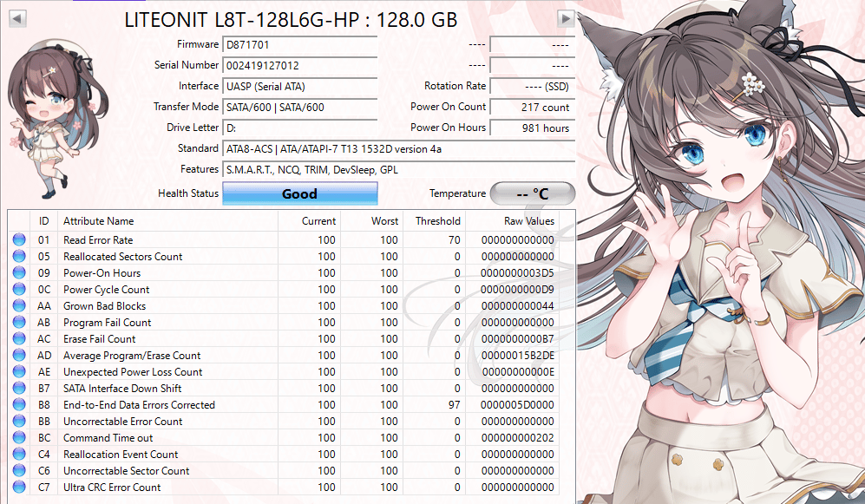The height and width of the screenshot is (504, 865).
Task: Click the ID column header
Action: 43,221
